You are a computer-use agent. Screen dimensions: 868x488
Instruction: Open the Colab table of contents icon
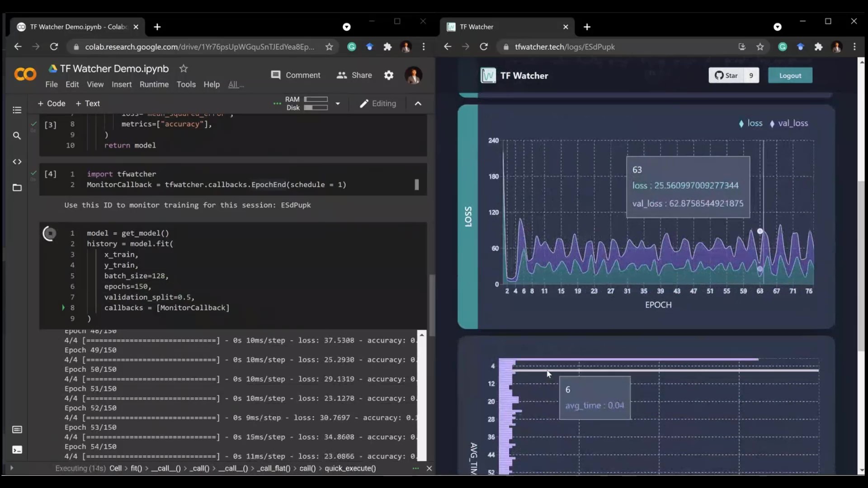(x=17, y=110)
